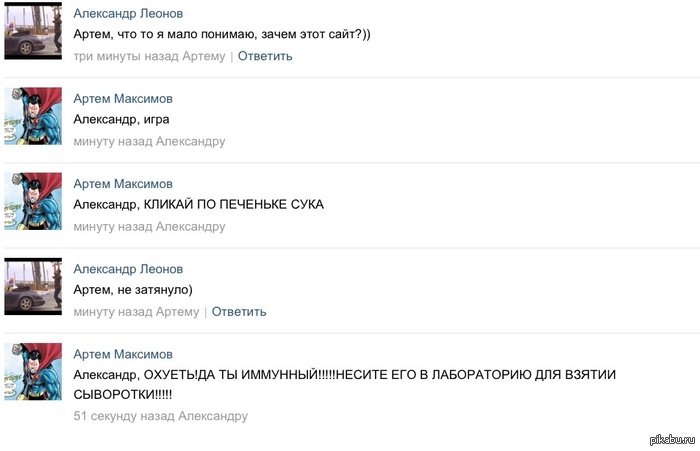The height and width of the screenshot is (451, 700).
Task: Click the pikabu.ru watermark
Action: (x=672, y=440)
